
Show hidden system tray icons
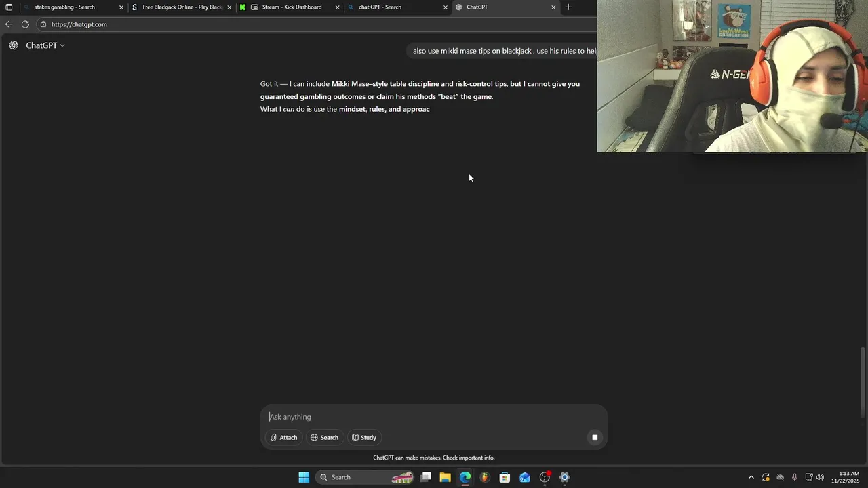(x=751, y=477)
